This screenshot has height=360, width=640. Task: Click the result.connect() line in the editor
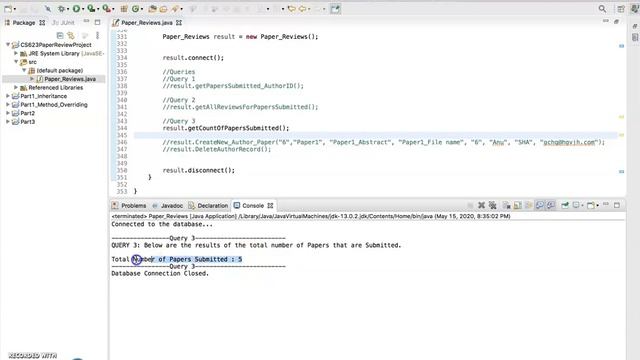[193, 58]
